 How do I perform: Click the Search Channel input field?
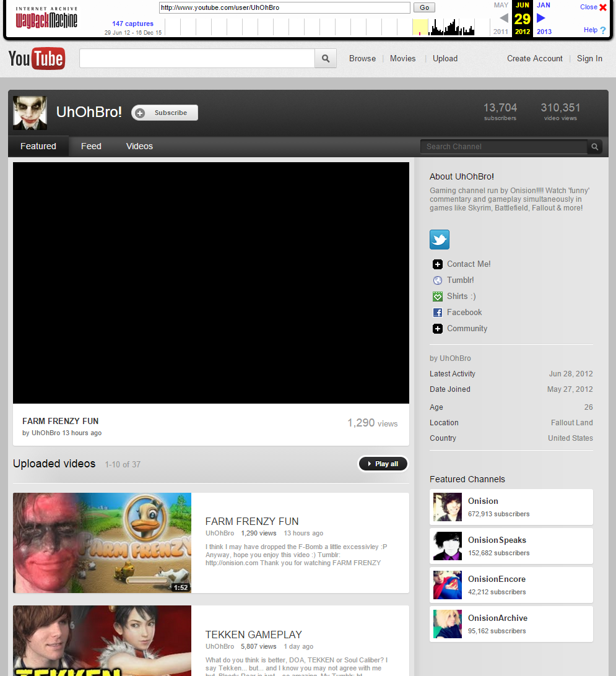click(503, 147)
